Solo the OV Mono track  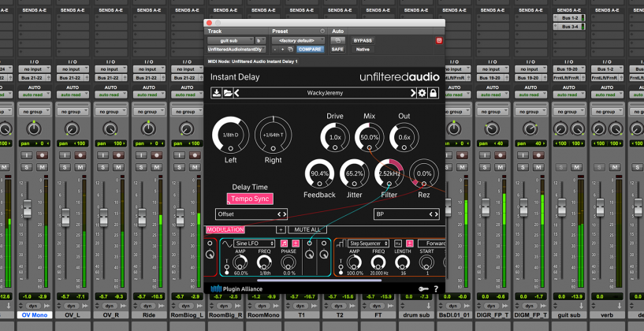tap(27, 167)
